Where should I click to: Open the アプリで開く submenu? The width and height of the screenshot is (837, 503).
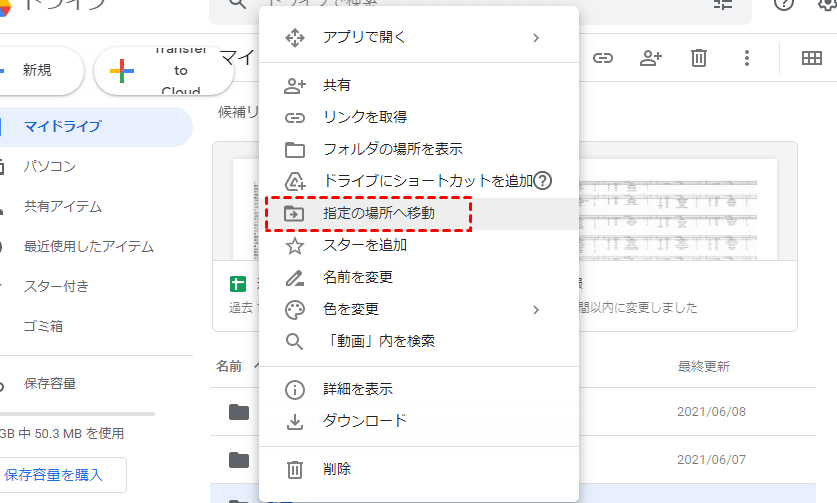click(419, 37)
